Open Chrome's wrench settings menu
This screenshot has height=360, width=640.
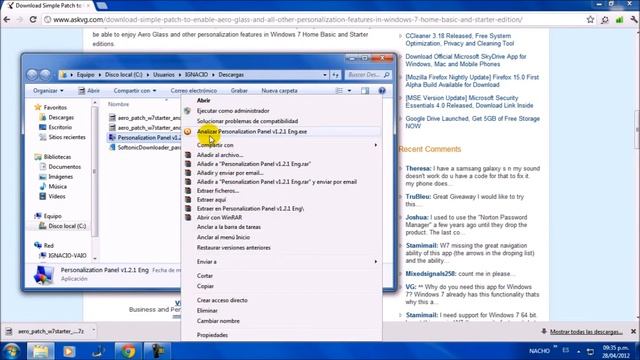pos(634,20)
